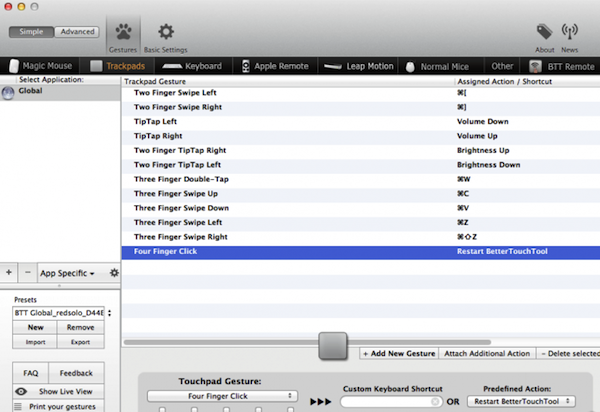Select the Four Finger Click row
Viewport: 600px width, 412px height.
(361, 252)
